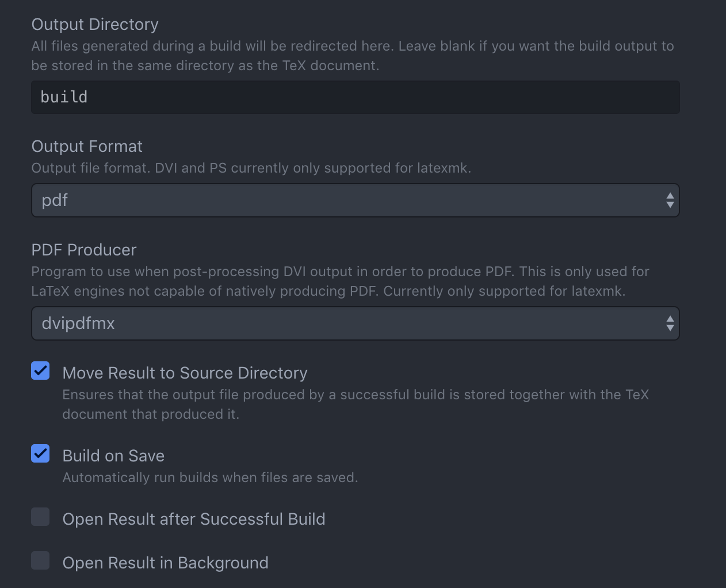Screen dimensions: 726x588
Task: Disable the Build on Save checkbox
Action: (x=40, y=453)
